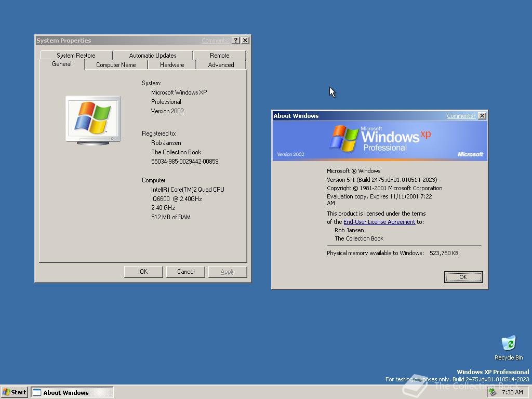Switch to the Automatic Updates tab
Screen dimensions: 532x399
pos(153,55)
